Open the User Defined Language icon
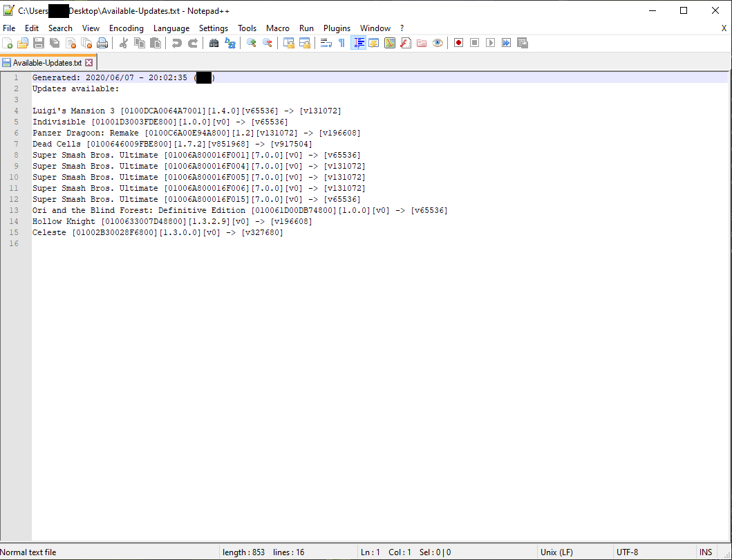 tap(374, 43)
